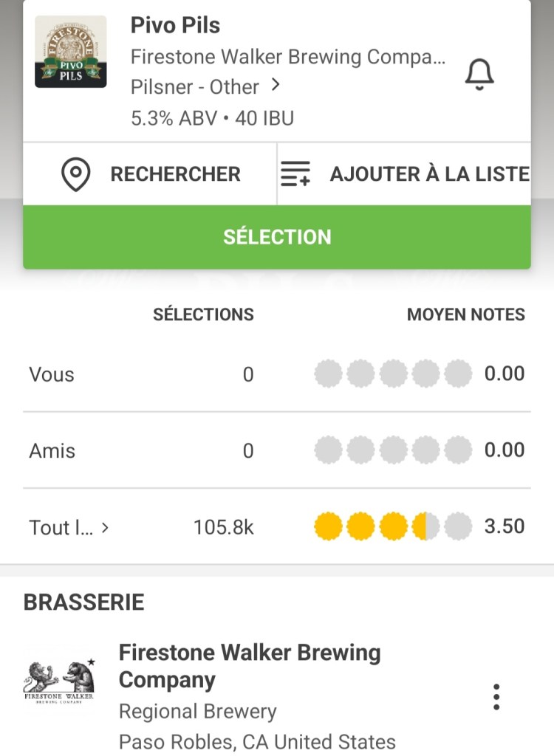Tap AJOUTER À LA LISTE
The width and height of the screenshot is (554, 756).
coord(429,174)
